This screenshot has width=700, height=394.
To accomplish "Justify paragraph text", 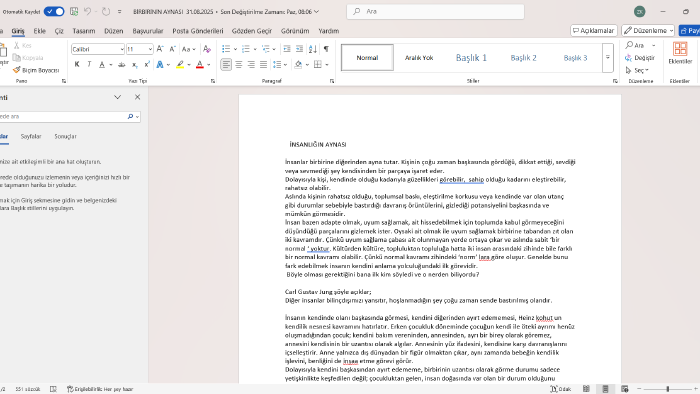I will click(x=263, y=65).
